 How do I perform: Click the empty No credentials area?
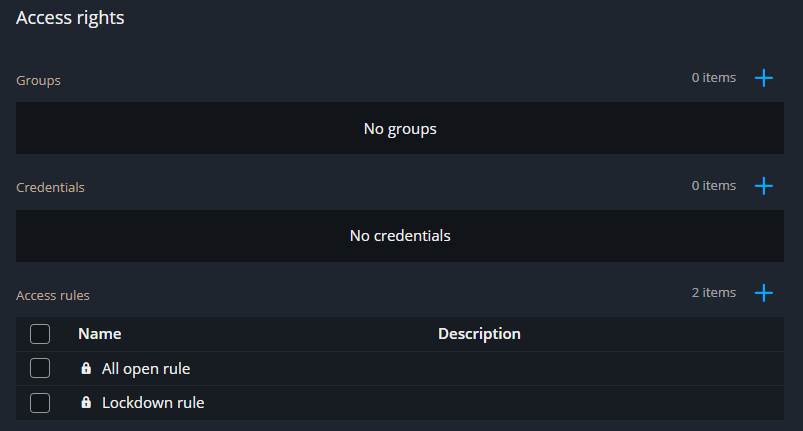coord(400,236)
